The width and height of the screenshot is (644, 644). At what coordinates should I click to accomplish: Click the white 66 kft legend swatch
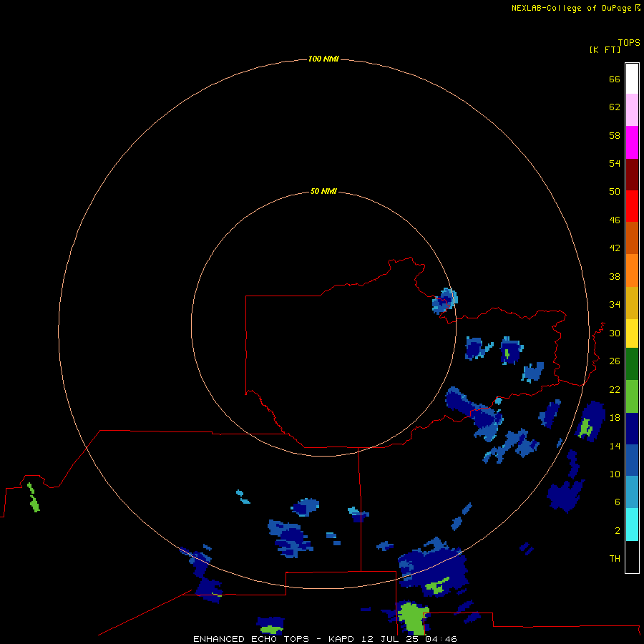pyautogui.click(x=632, y=79)
